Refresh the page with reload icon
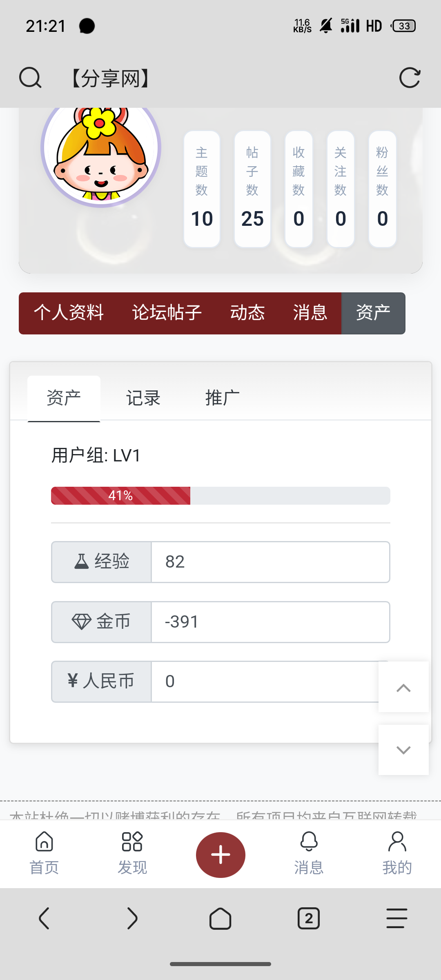This screenshot has height=980, width=441. pyautogui.click(x=410, y=78)
